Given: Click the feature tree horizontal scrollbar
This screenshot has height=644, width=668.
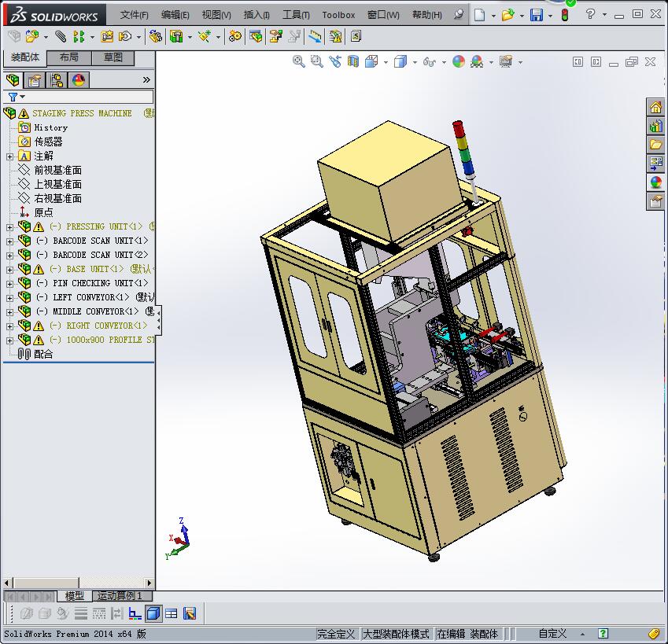Looking at the screenshot, I should point(79,583).
